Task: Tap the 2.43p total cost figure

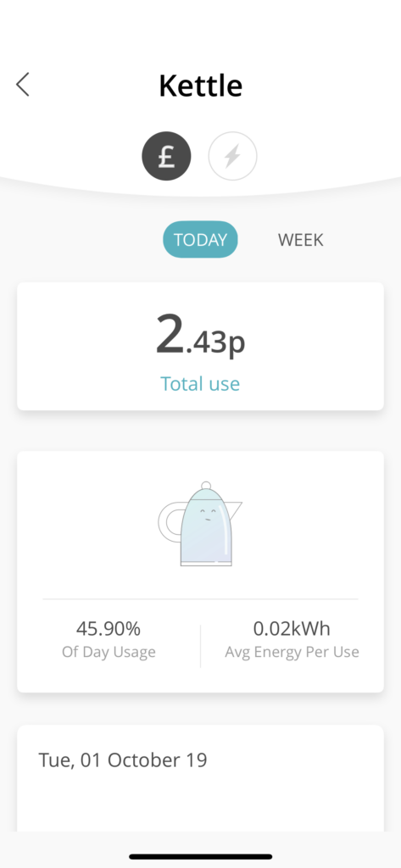Action: [x=200, y=336]
